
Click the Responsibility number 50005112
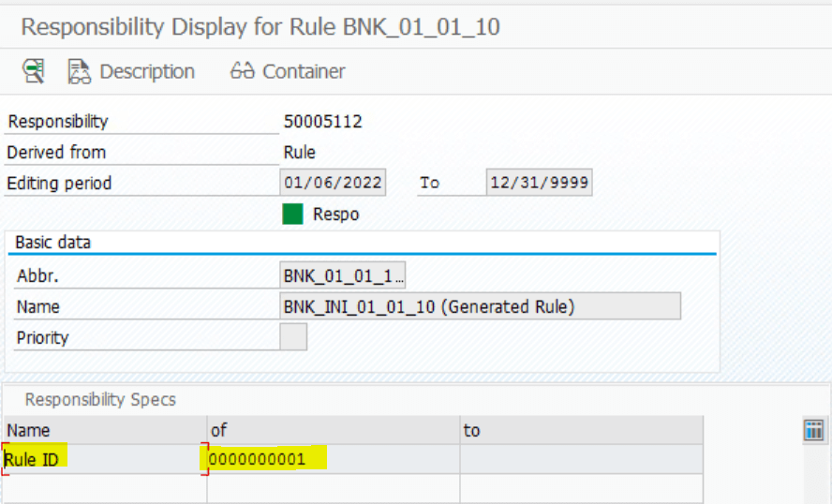[322, 122]
